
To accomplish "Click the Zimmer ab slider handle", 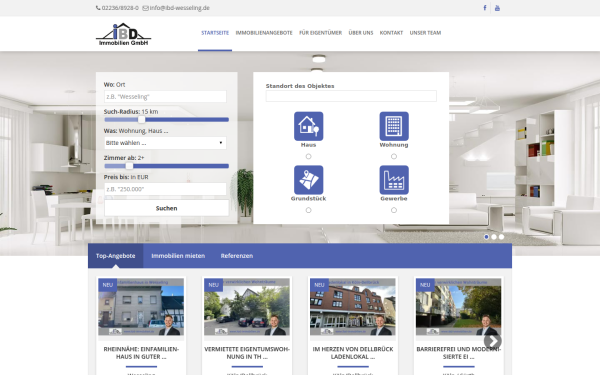I will pyautogui.click(x=129, y=166).
